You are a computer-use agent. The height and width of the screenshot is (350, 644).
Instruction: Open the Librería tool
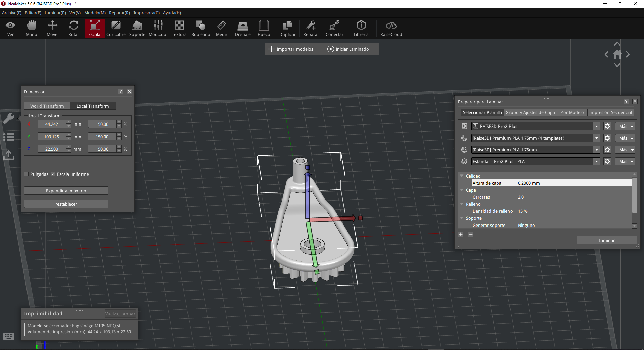(x=361, y=29)
